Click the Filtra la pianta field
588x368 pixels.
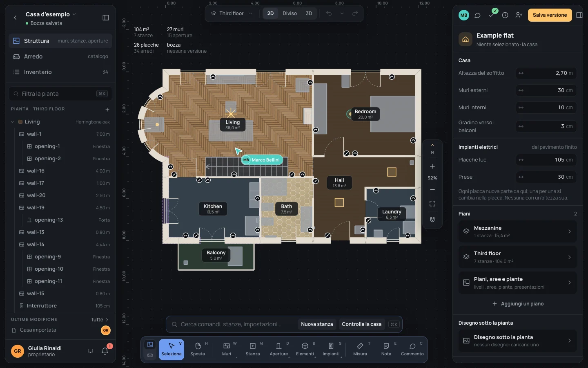60,94
